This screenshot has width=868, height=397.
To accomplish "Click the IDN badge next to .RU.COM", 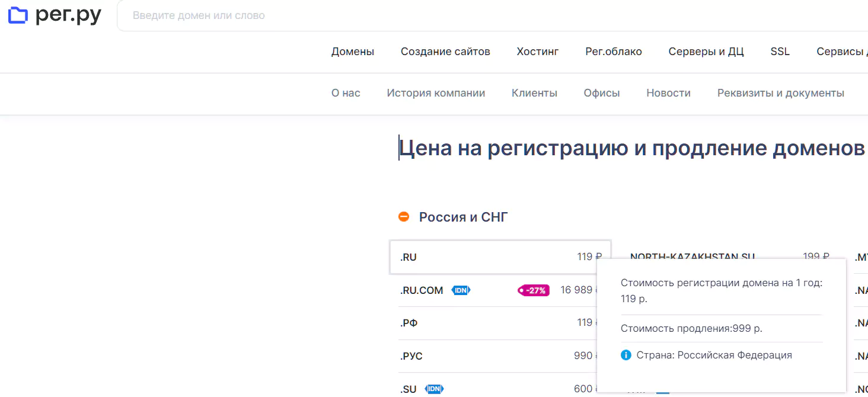I will 461,290.
